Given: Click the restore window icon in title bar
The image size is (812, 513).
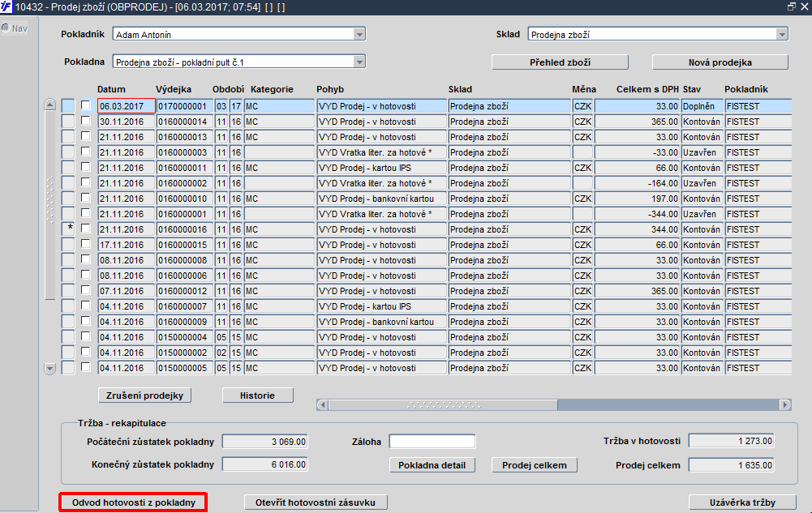Looking at the screenshot, I should point(791,6).
